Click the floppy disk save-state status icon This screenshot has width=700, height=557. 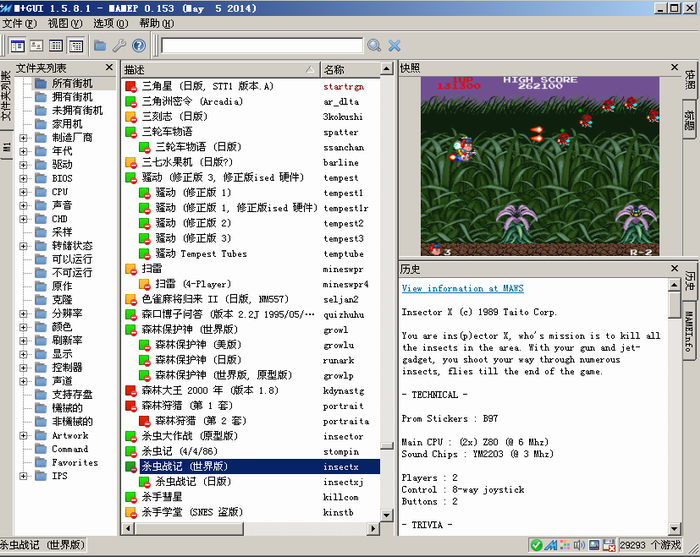[609, 545]
